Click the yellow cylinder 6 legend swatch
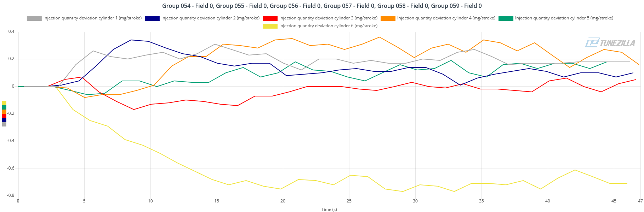The image size is (644, 212). (270, 26)
